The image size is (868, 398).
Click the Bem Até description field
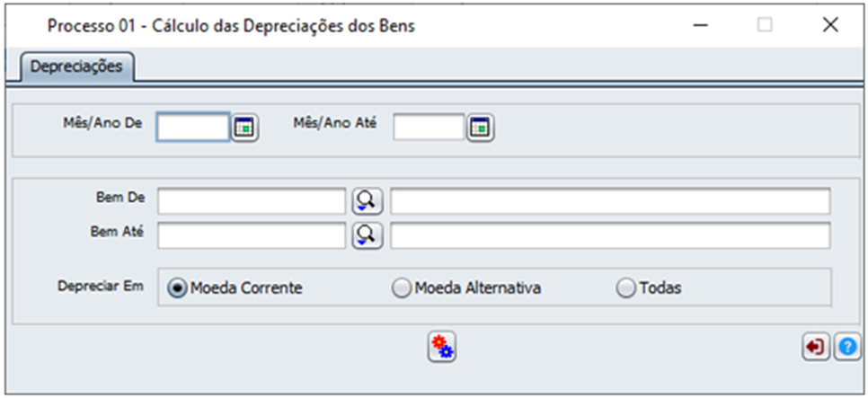[610, 235]
